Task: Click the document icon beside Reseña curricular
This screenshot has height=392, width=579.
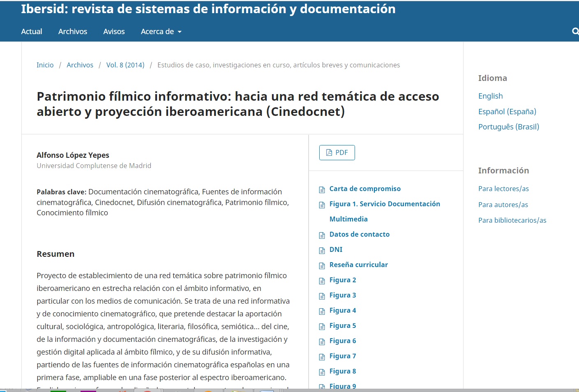Action: click(322, 265)
